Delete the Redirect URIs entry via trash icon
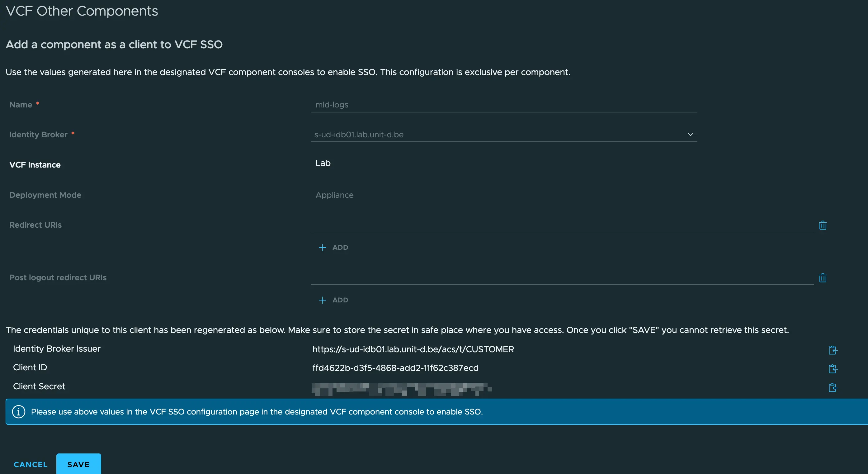Viewport: 868px width, 474px height. pos(823,225)
